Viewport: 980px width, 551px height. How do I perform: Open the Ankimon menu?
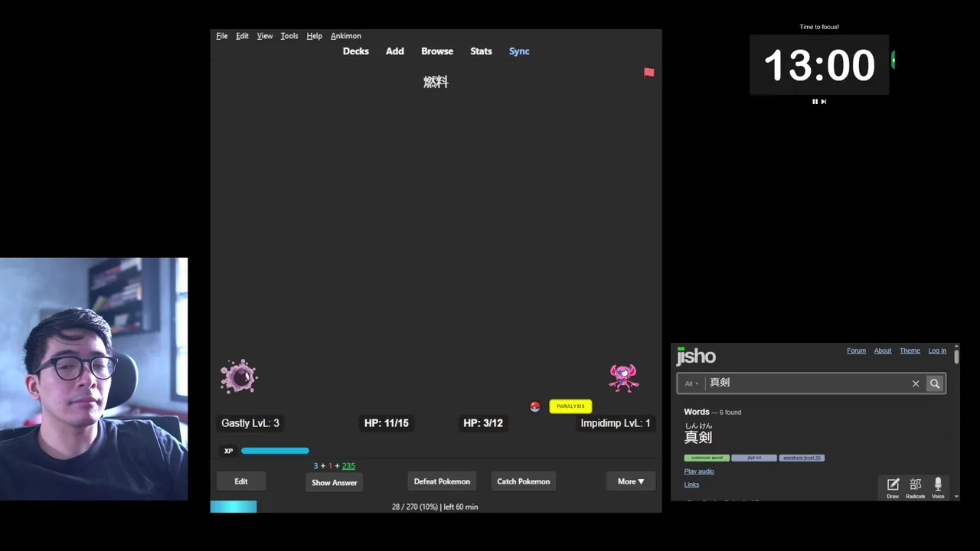pyautogui.click(x=346, y=36)
